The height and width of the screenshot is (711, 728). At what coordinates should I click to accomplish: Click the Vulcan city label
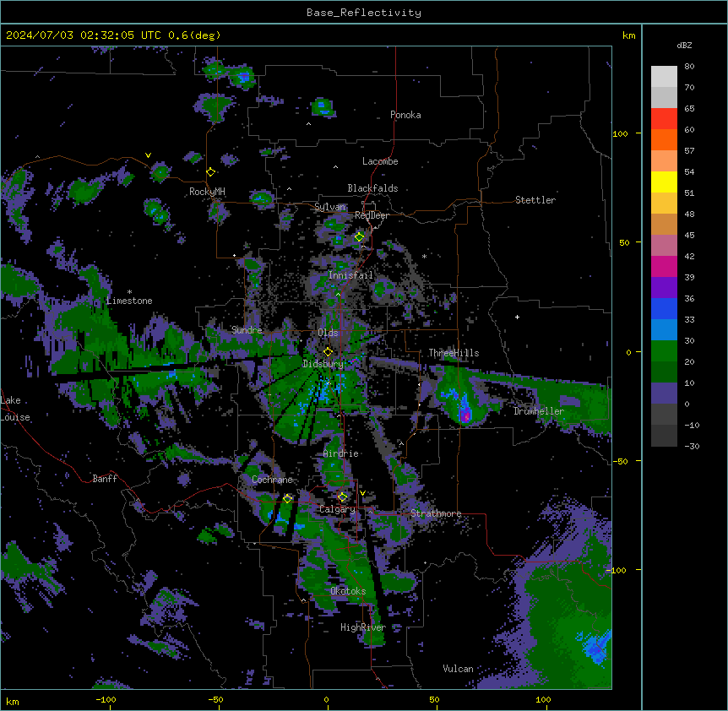[x=459, y=669]
